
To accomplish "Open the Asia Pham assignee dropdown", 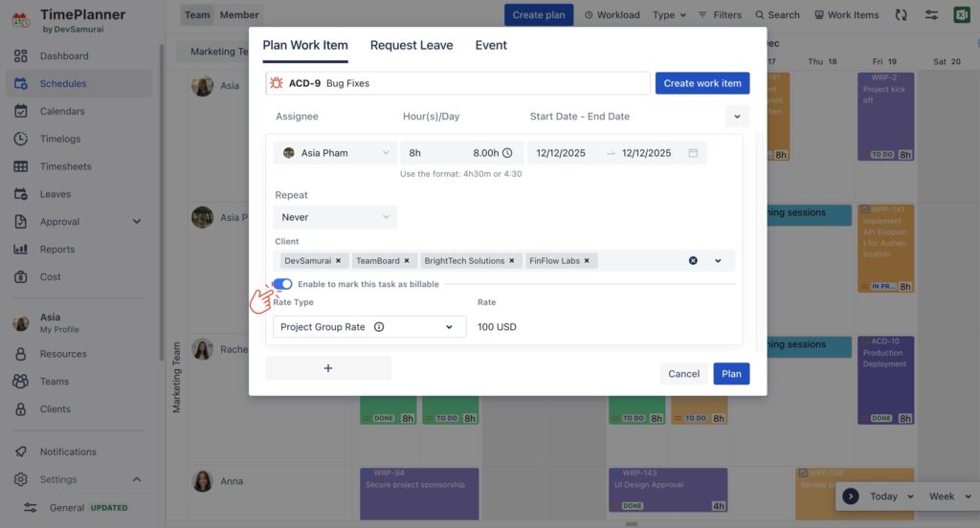I will [x=335, y=153].
